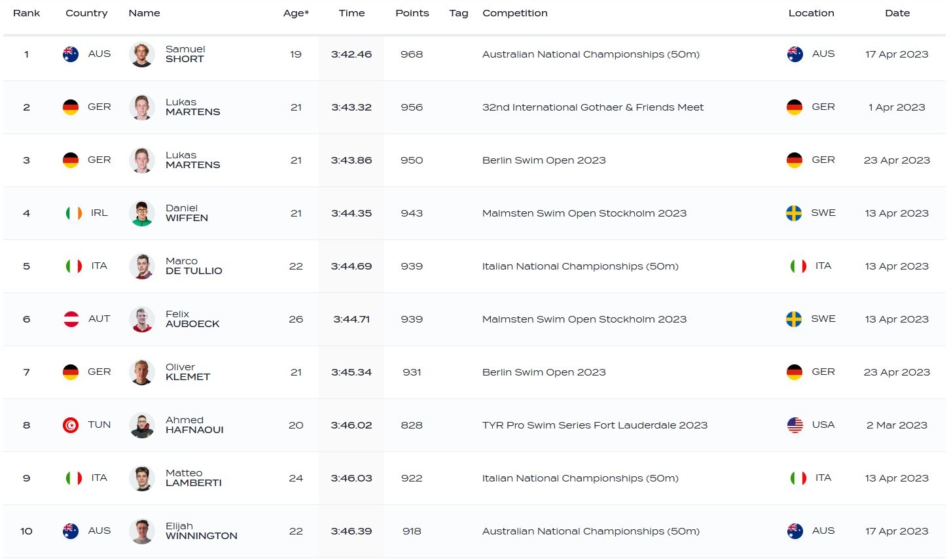Click Sweden location flag in Wiffen row
This screenshot has height=560, width=949.
794,213
